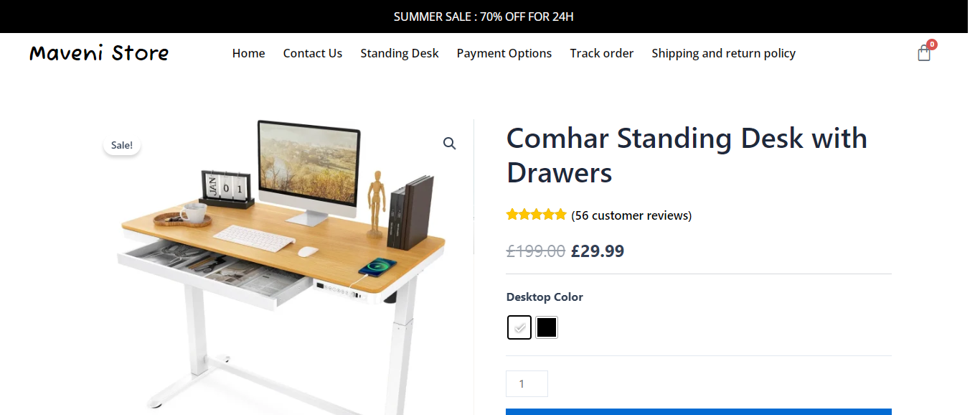980x415 pixels.
Task: Click the Comhar Standing Desk product title
Action: pyautogui.click(x=687, y=155)
